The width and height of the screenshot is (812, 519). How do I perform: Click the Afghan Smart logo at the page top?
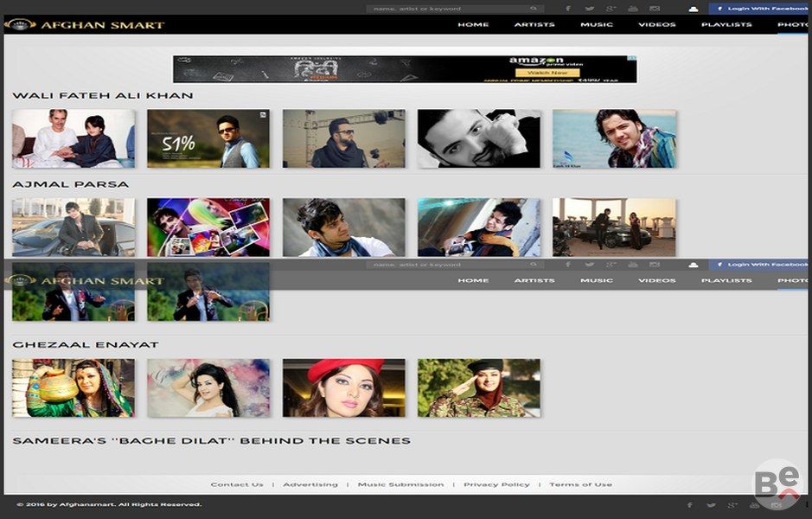click(x=85, y=25)
